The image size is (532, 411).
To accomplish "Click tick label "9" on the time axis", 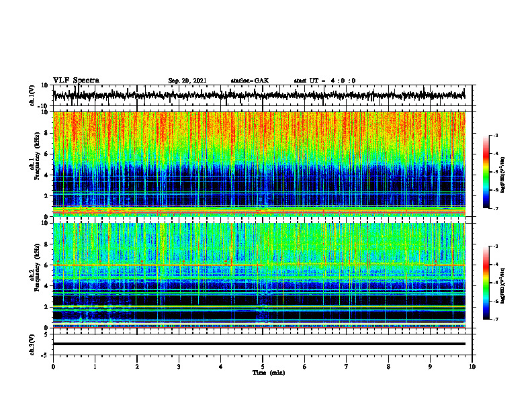I will coord(430,367).
